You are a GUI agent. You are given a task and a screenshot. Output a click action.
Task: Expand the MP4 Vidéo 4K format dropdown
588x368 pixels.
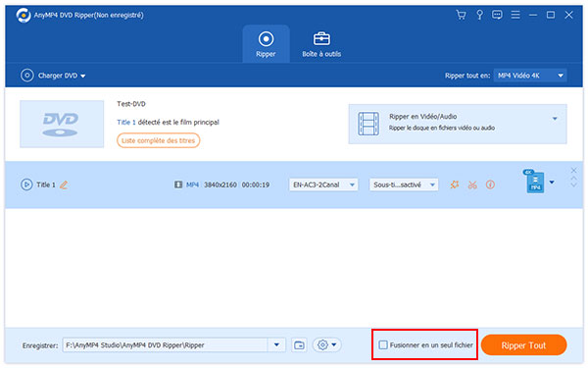tap(530, 76)
